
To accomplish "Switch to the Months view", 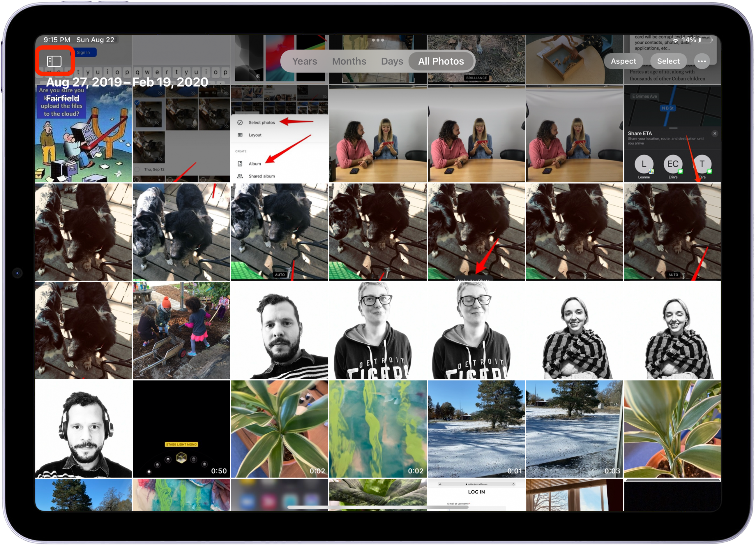I will (349, 61).
